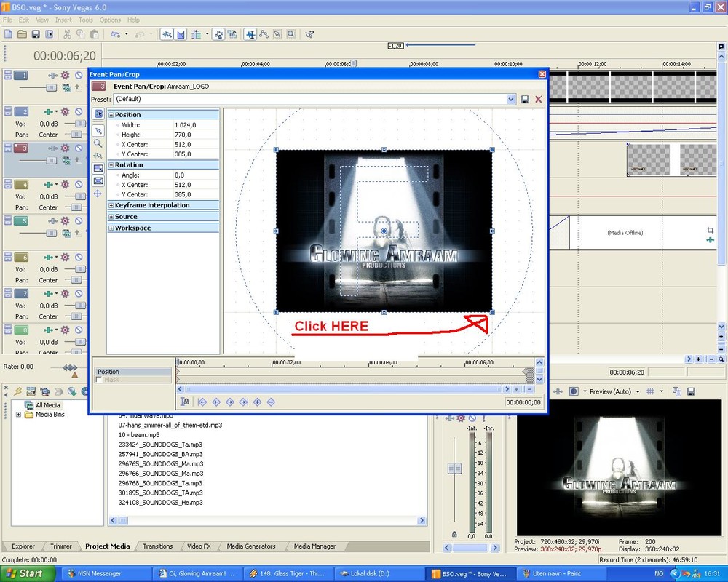Select the magnifier Zoom tool in Pan/Crop
This screenshot has height=582, width=728.
(x=98, y=143)
